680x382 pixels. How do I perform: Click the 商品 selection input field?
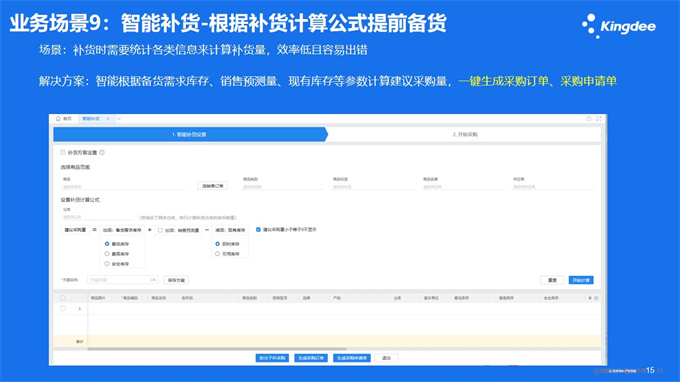tap(123, 187)
